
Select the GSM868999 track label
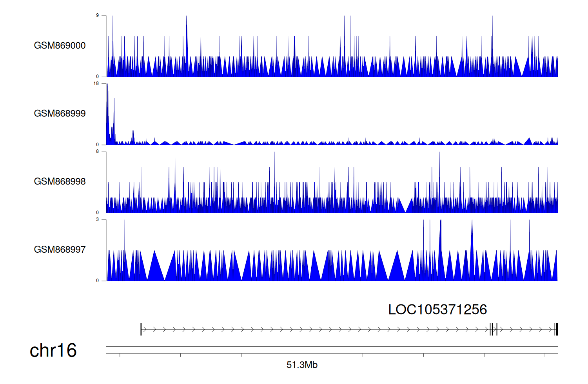point(60,114)
